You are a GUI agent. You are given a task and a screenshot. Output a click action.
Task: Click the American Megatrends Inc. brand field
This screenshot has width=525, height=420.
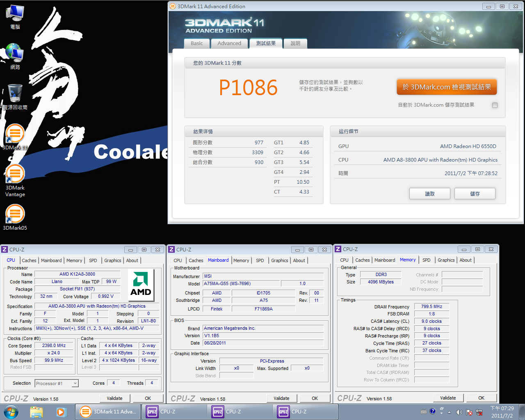(263, 328)
